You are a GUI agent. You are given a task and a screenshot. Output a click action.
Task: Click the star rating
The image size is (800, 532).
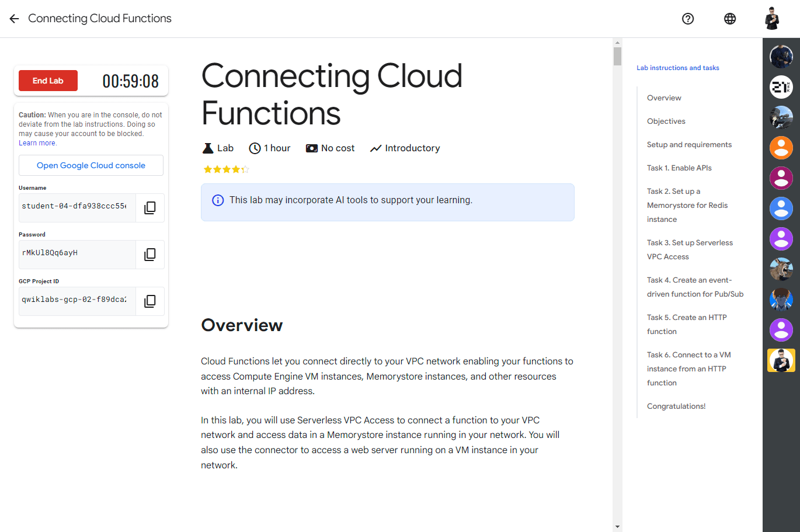click(x=226, y=169)
